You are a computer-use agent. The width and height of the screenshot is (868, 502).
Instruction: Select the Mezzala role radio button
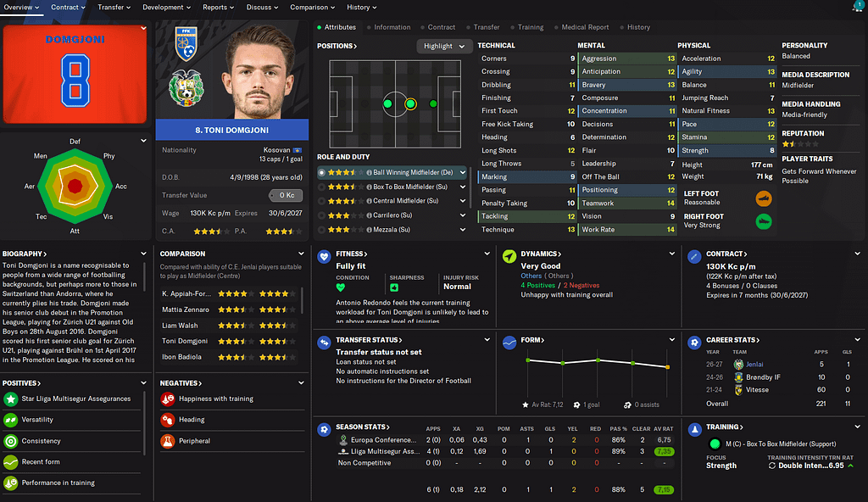(321, 230)
